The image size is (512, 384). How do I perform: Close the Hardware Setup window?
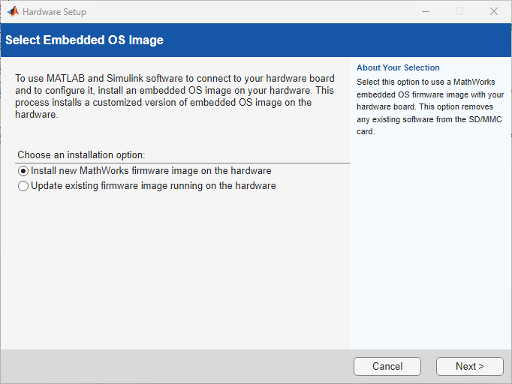click(x=494, y=12)
